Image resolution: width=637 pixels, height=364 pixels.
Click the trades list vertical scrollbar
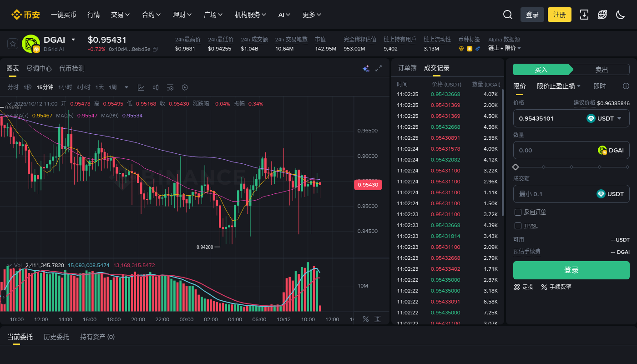pos(503,152)
